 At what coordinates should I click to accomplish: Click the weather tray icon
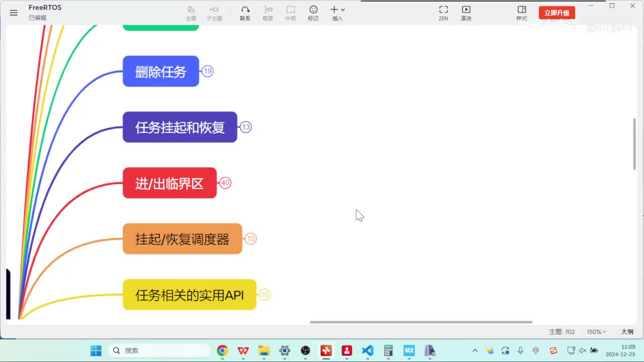pyautogui.click(x=490, y=350)
